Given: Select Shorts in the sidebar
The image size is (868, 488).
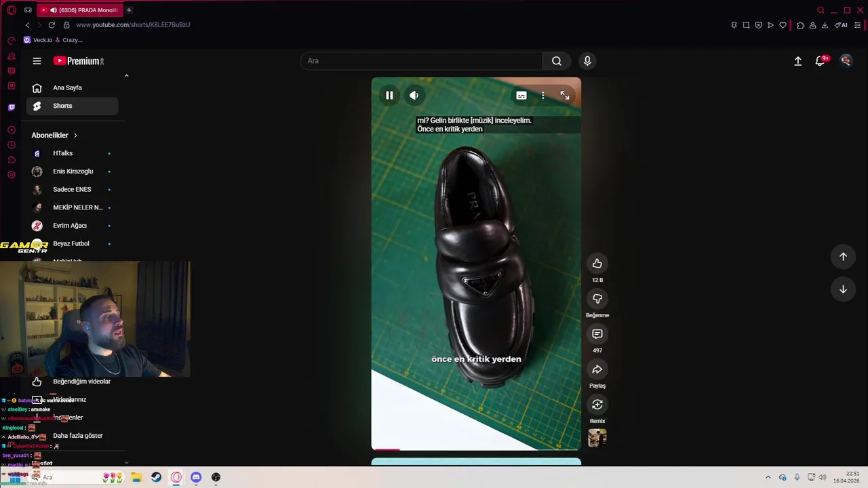Looking at the screenshot, I should pyautogui.click(x=72, y=106).
